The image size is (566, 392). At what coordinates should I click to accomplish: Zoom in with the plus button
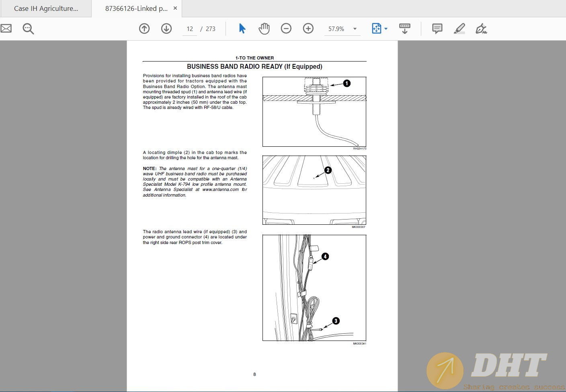tap(308, 29)
